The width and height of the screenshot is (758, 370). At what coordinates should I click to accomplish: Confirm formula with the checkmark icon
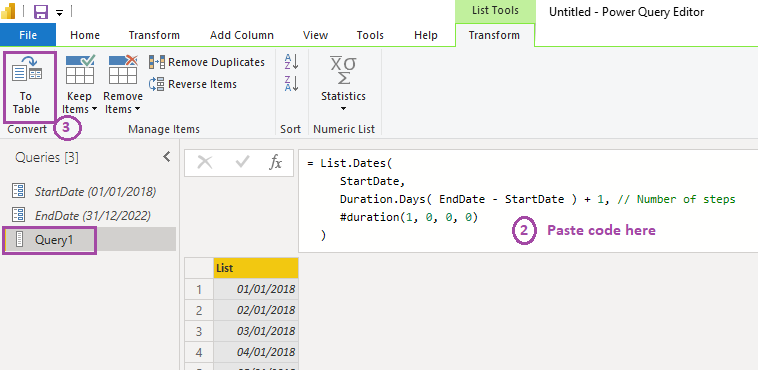pos(241,163)
